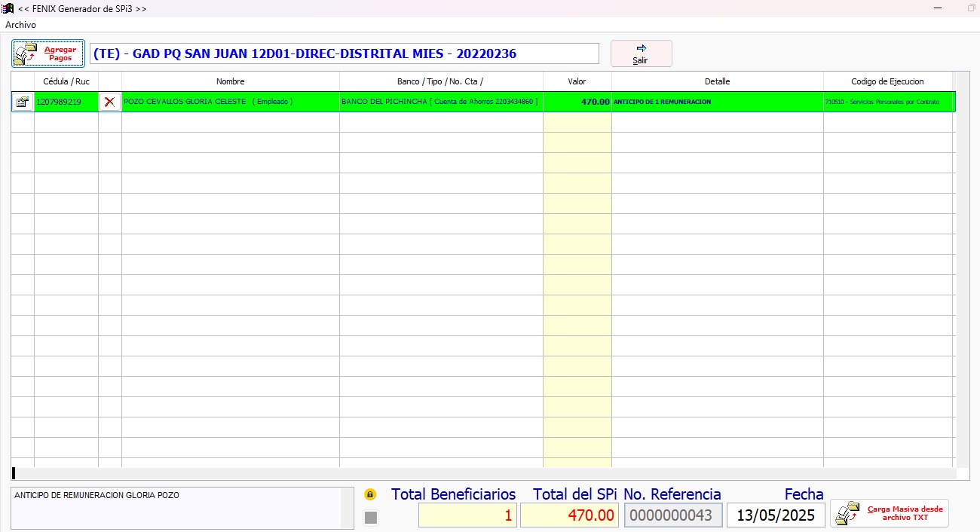Click the yellow padlock icon

[x=370, y=495]
